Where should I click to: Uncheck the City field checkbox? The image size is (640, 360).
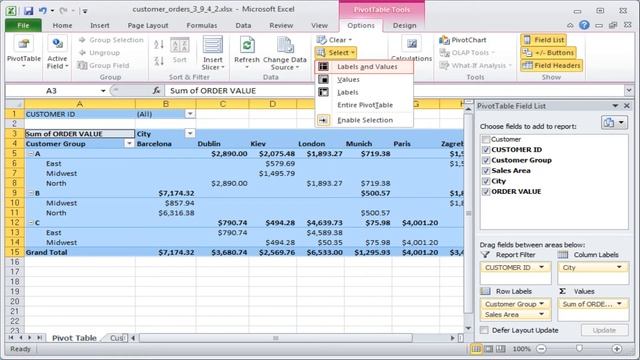tap(486, 181)
